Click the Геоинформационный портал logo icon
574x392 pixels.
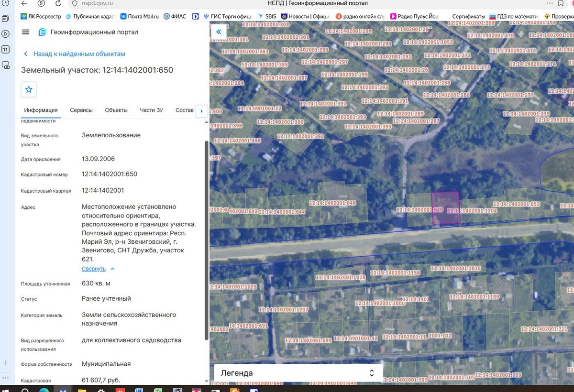42,32
